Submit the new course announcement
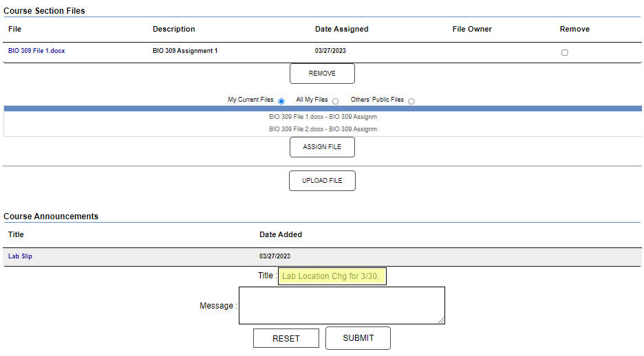644x356 pixels. 358,338
